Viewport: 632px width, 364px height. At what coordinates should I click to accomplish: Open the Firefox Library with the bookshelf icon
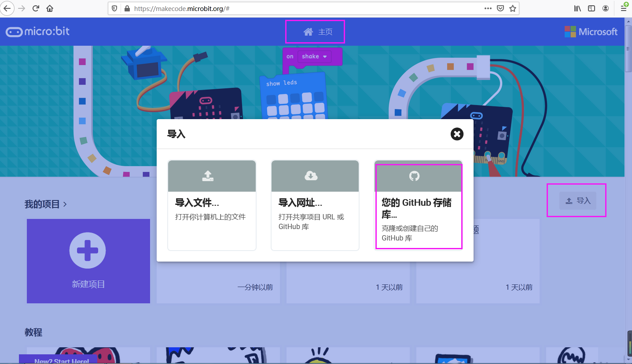[x=577, y=8]
